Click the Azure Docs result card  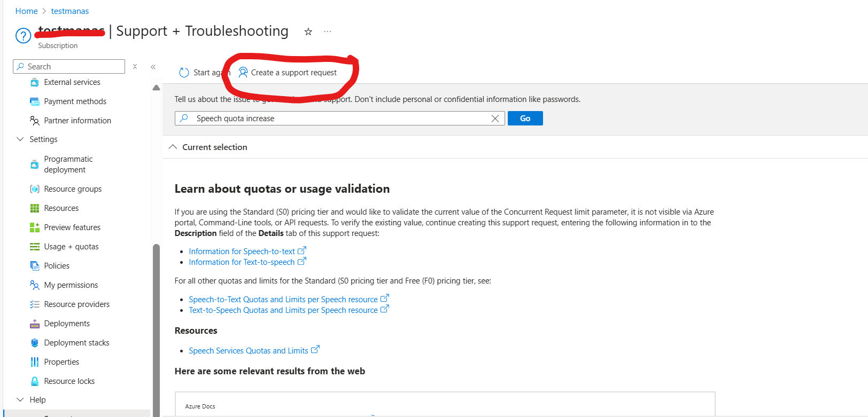click(445, 404)
